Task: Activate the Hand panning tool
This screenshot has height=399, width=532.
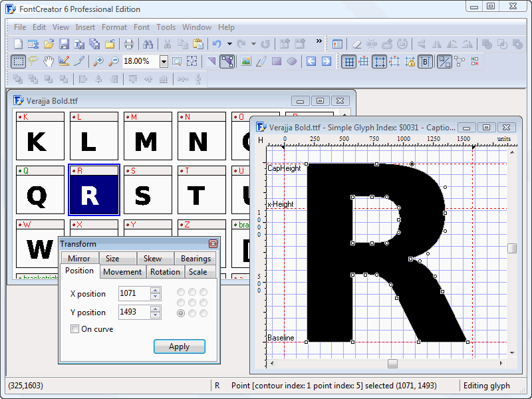Action: (x=48, y=61)
